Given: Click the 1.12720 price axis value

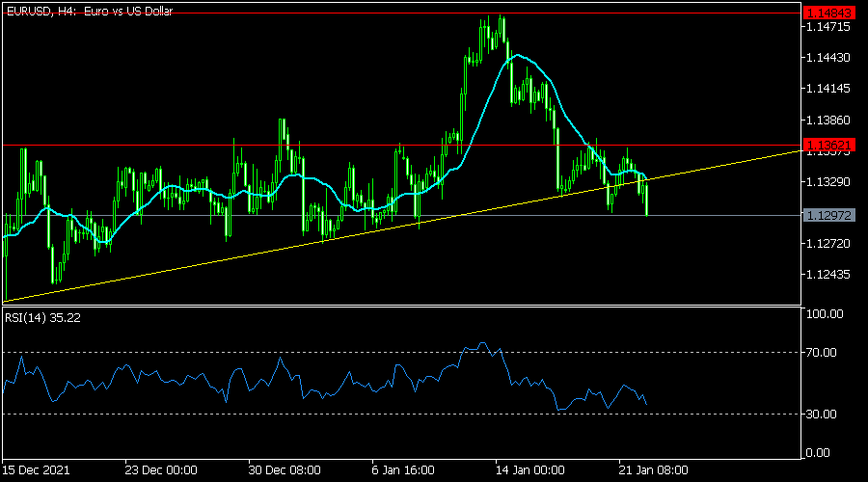Looking at the screenshot, I should pos(828,244).
